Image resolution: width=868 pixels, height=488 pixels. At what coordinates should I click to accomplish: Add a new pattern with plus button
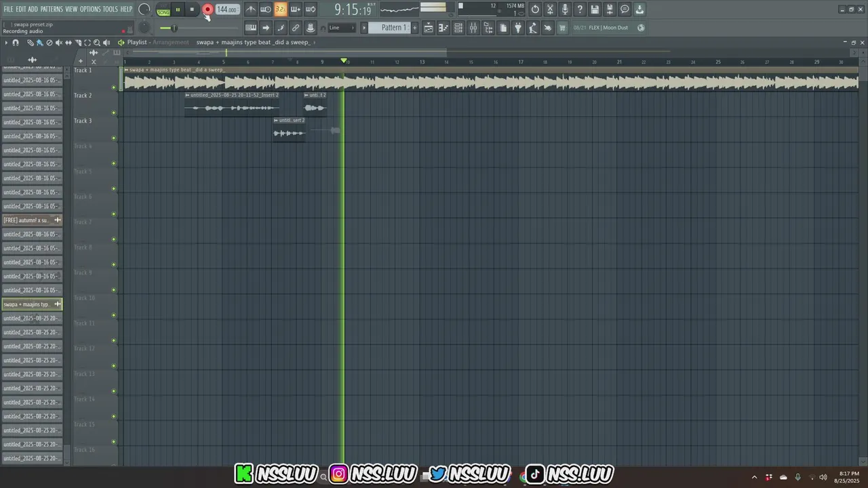(415, 28)
